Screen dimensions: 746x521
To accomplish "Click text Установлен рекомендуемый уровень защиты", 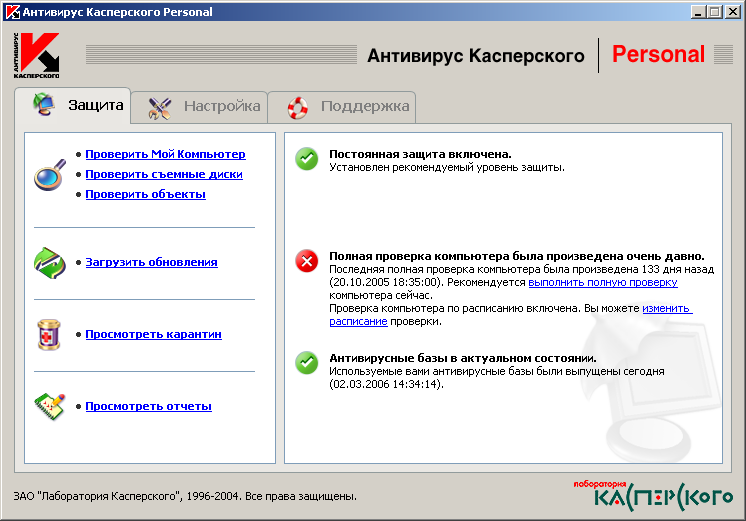I will (447, 167).
